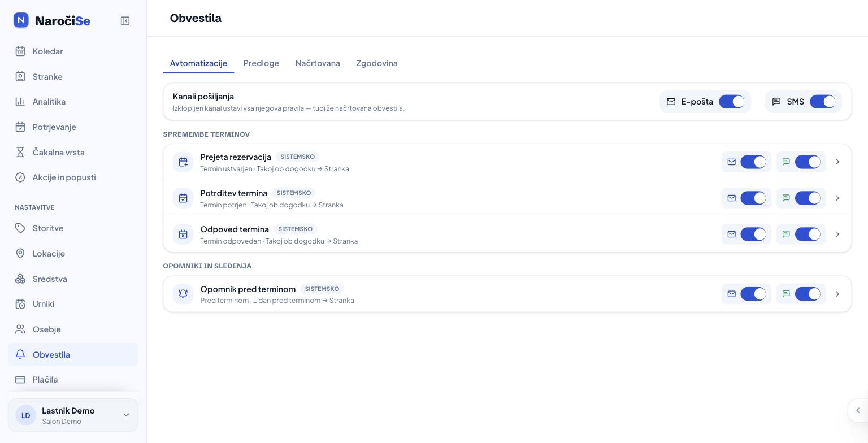
Task: Click the Akcije in popusti percent icon
Action: pos(20,177)
